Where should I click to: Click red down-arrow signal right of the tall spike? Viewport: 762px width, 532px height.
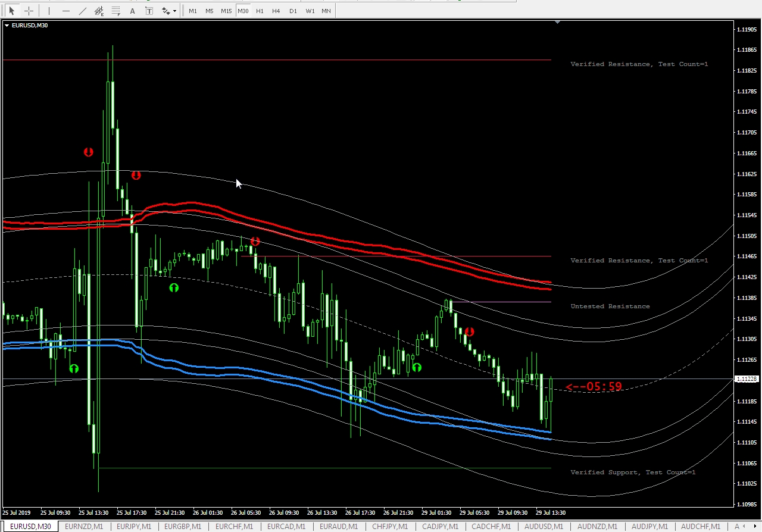[x=136, y=176]
